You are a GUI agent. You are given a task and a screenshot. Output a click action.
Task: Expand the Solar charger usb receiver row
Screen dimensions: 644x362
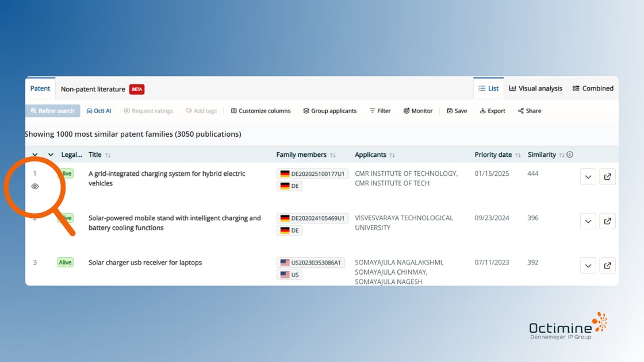[x=588, y=265]
